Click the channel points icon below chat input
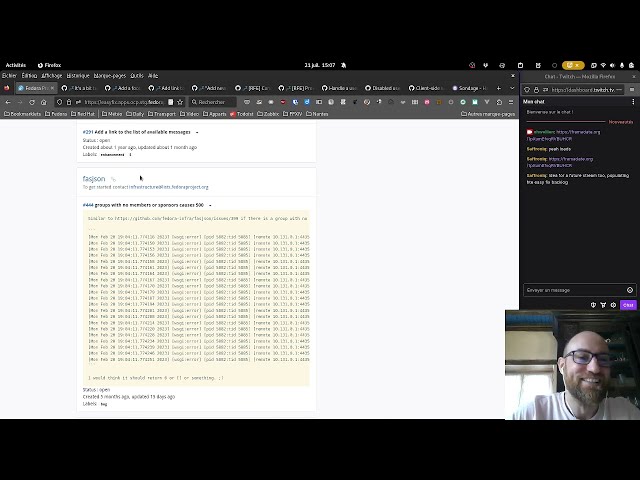 (593, 305)
